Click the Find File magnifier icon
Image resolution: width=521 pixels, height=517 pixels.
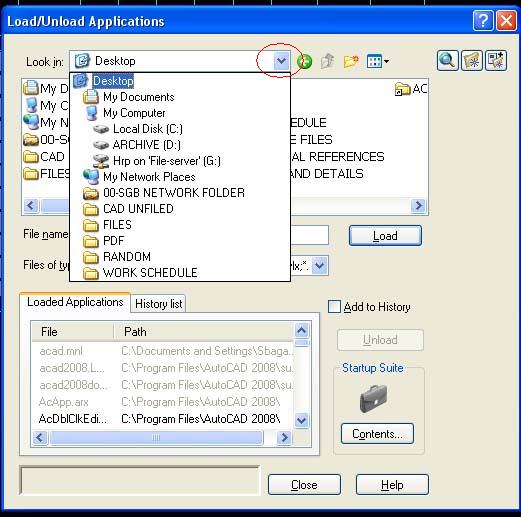(x=447, y=61)
